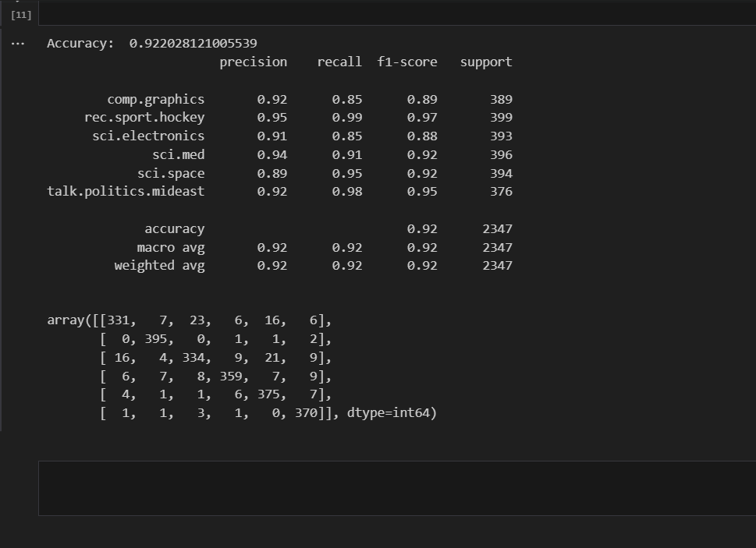Click the talk.politics.mideast row label
The width and height of the screenshot is (756, 548).
coord(126,192)
